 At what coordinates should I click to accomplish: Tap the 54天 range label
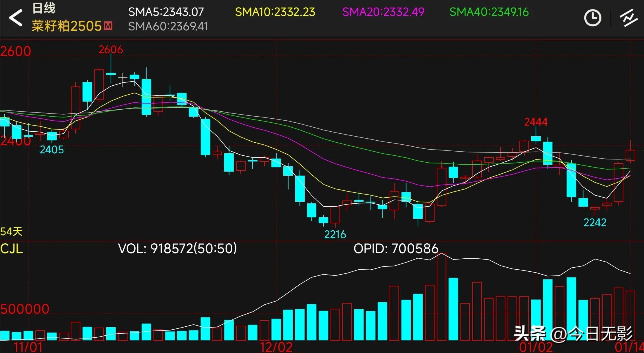coord(11,231)
